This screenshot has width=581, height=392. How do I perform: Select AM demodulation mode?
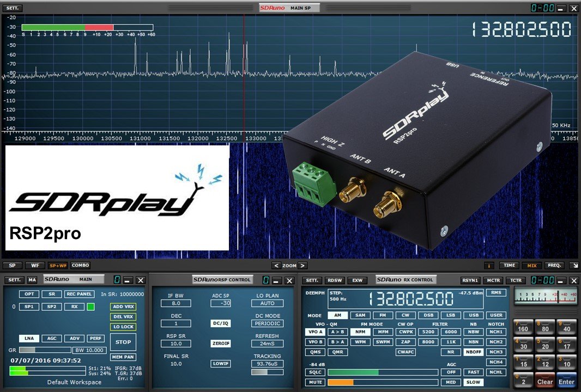[337, 315]
